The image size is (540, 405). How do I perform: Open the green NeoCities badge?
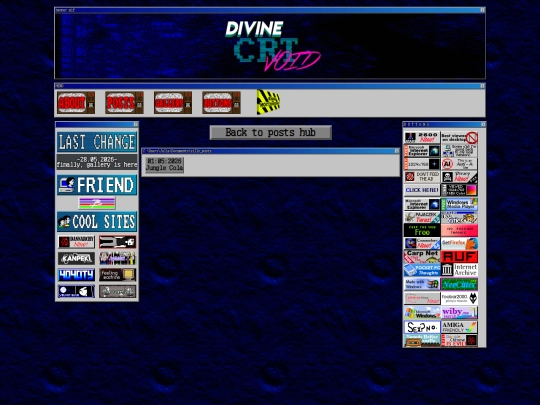click(x=459, y=284)
